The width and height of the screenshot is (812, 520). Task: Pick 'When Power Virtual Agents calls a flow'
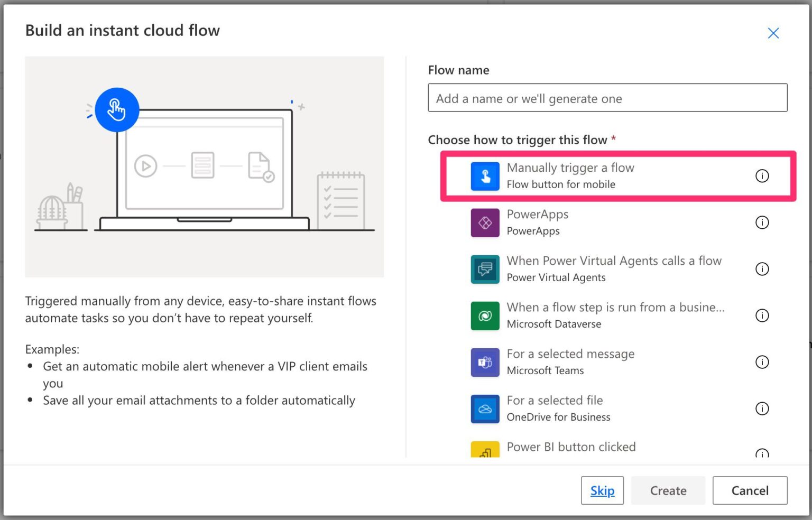614,261
